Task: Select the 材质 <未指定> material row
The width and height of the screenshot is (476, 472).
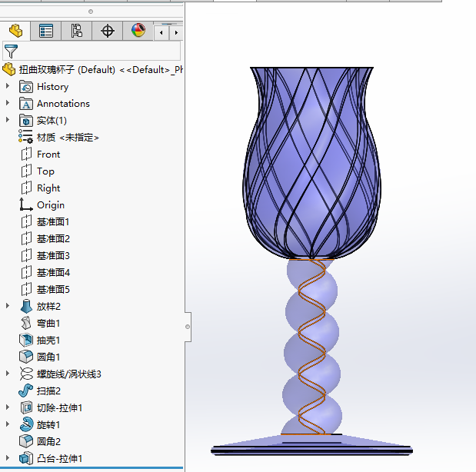Action: pos(59,138)
